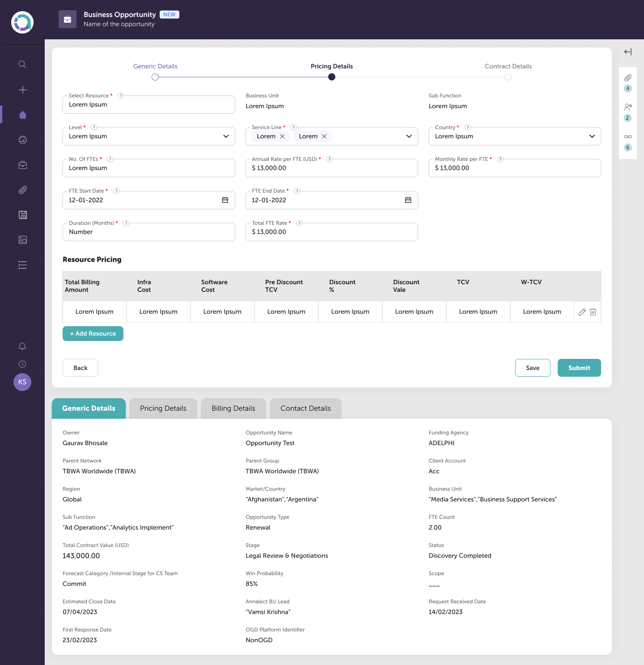Expand the Level dropdown
Viewport: 644px width, 665px height.
pos(226,136)
